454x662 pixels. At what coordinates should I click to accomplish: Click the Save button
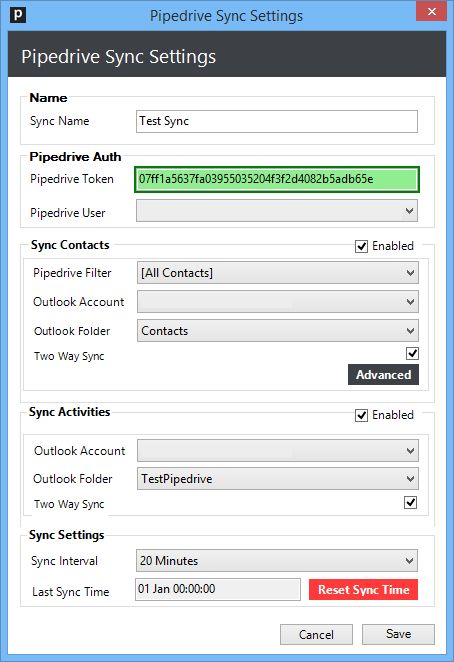tap(398, 634)
